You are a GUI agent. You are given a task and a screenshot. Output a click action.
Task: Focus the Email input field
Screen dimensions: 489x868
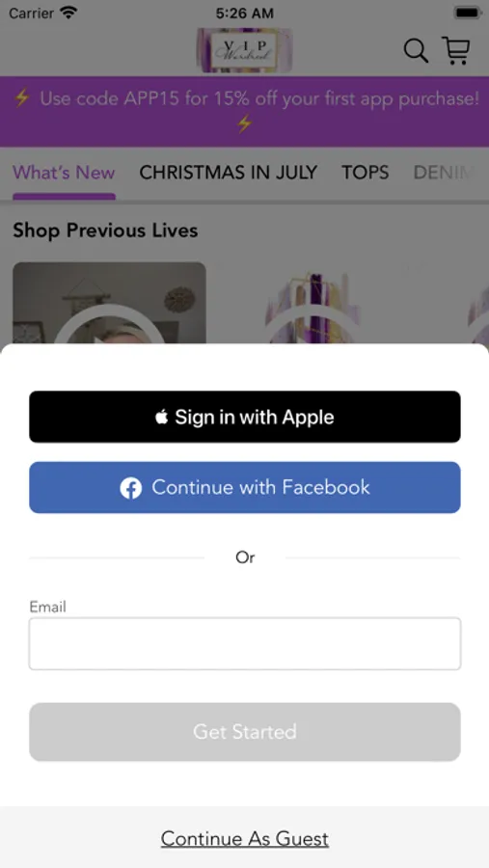coord(245,644)
